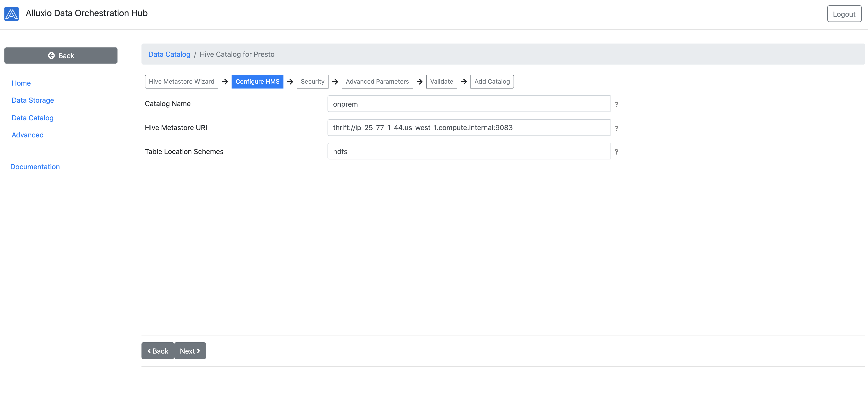
Task: Select the Hive Metastore Wizard step
Action: click(182, 81)
